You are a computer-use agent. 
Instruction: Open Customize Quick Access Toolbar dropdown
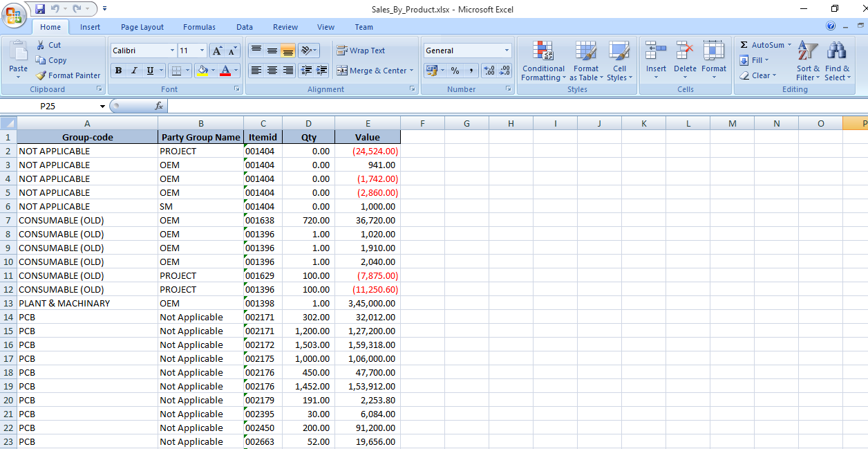pyautogui.click(x=104, y=9)
